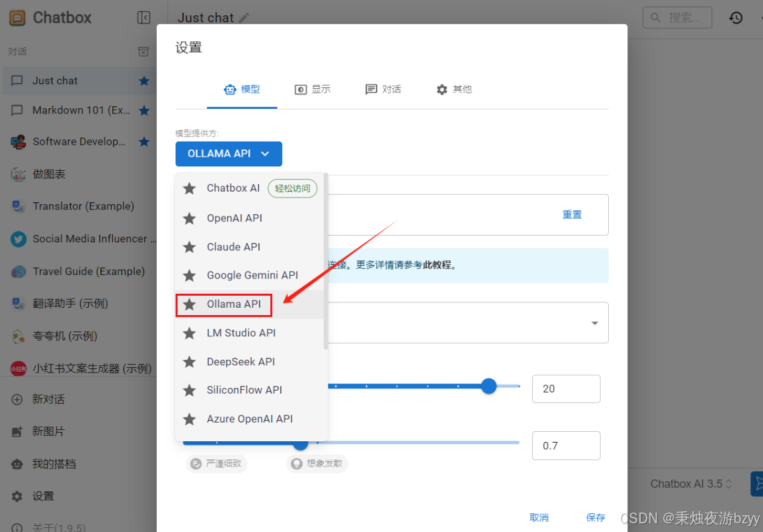Image resolution: width=763 pixels, height=532 pixels.
Task: Click the 想象发散 preset chip
Action: [x=317, y=463]
